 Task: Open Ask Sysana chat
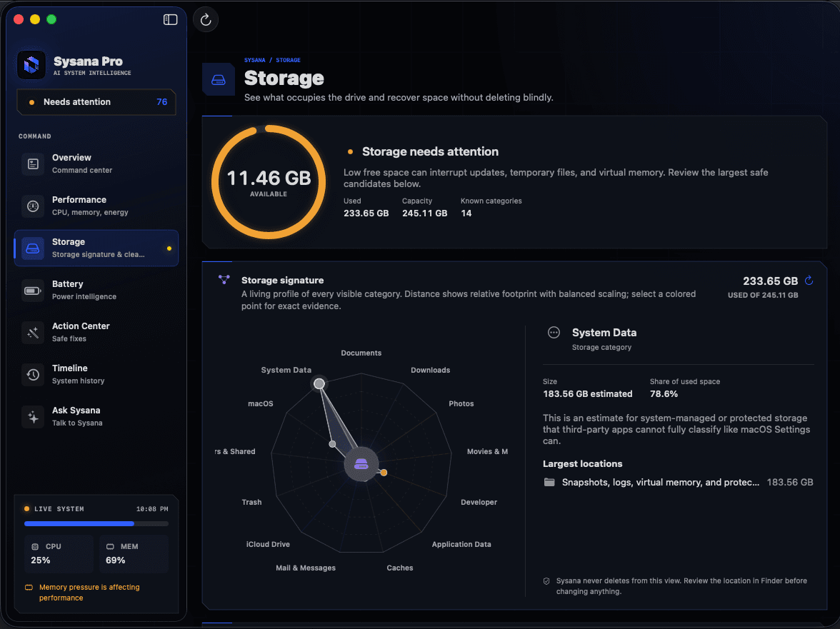(x=96, y=416)
